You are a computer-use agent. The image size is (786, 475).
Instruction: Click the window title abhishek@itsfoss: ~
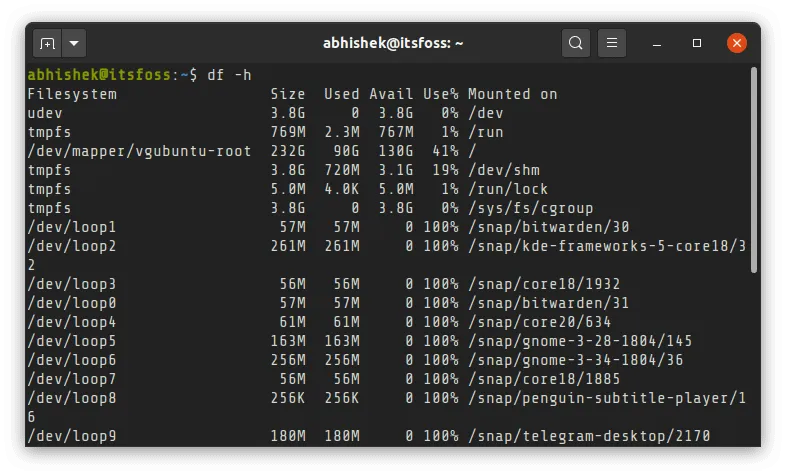click(393, 44)
